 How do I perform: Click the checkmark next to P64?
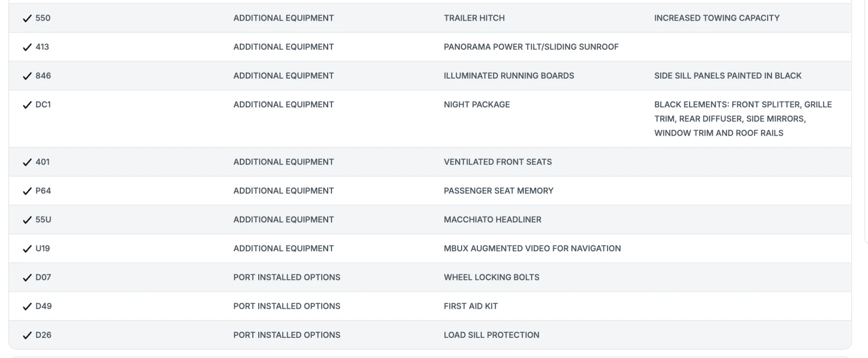(x=27, y=191)
